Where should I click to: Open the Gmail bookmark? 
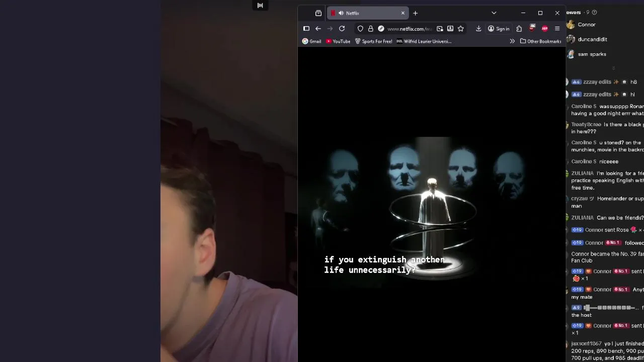(x=311, y=41)
